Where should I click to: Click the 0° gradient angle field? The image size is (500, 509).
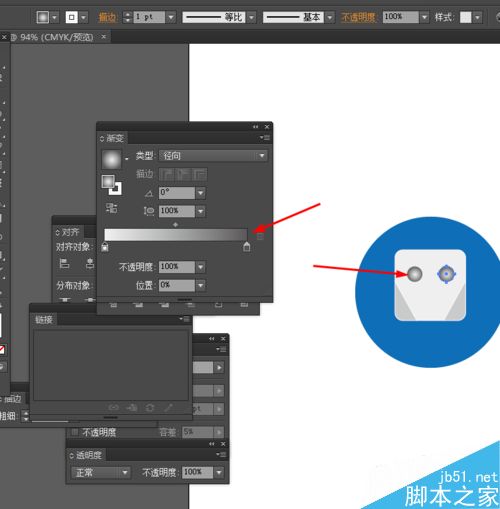(177, 193)
